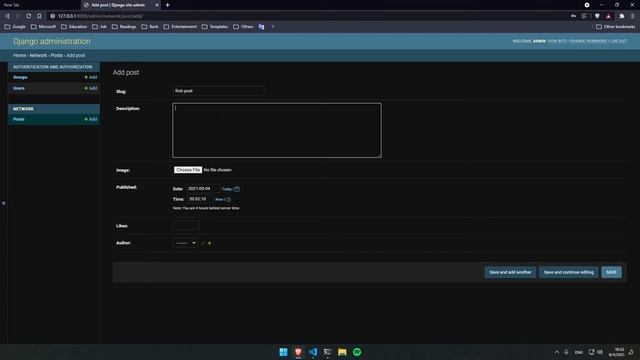Click the browser address bar URL
Image resolution: width=640 pixels, height=360 pixels.
100,16
